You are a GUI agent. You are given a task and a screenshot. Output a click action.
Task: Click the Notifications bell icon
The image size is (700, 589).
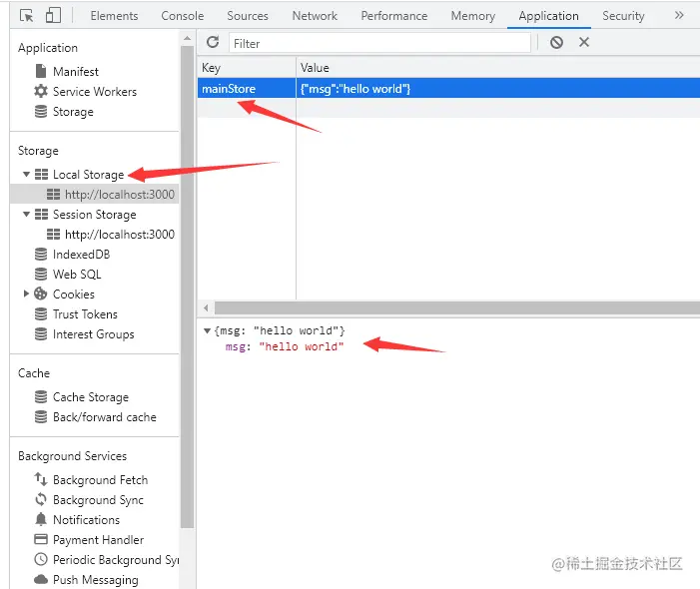tap(41, 519)
